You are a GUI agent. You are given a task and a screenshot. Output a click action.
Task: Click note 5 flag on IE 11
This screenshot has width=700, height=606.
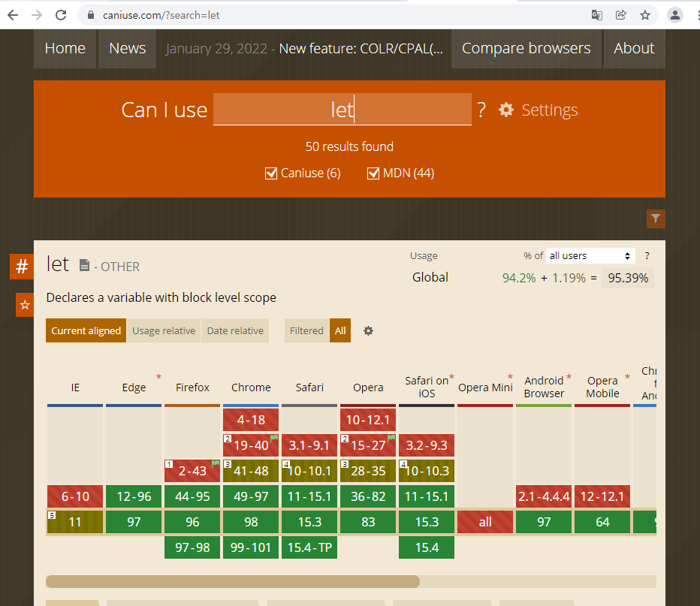(52, 515)
